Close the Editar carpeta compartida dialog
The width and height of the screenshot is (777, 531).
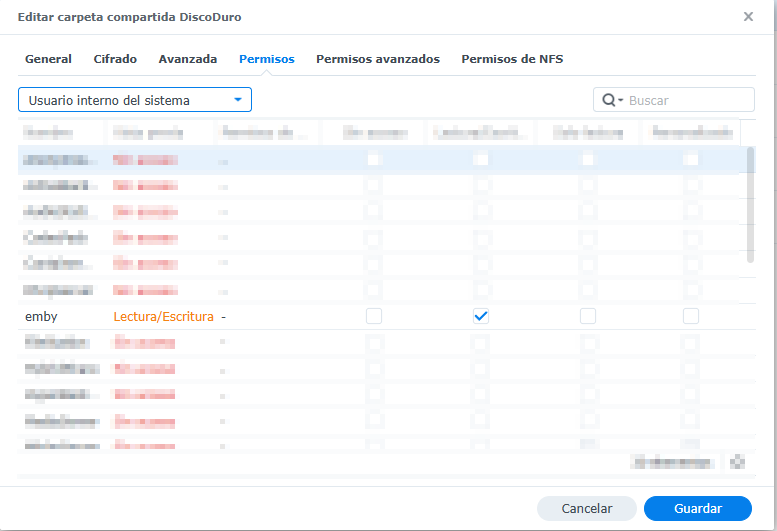[748, 17]
